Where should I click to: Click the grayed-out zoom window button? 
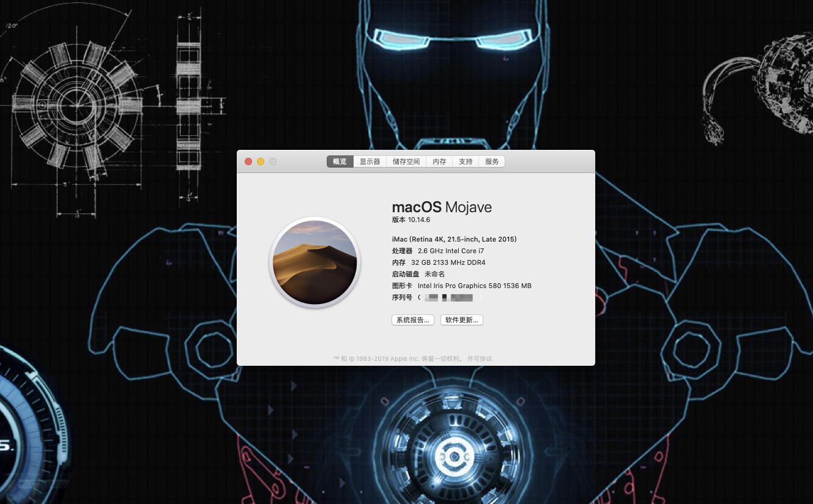pos(273,161)
